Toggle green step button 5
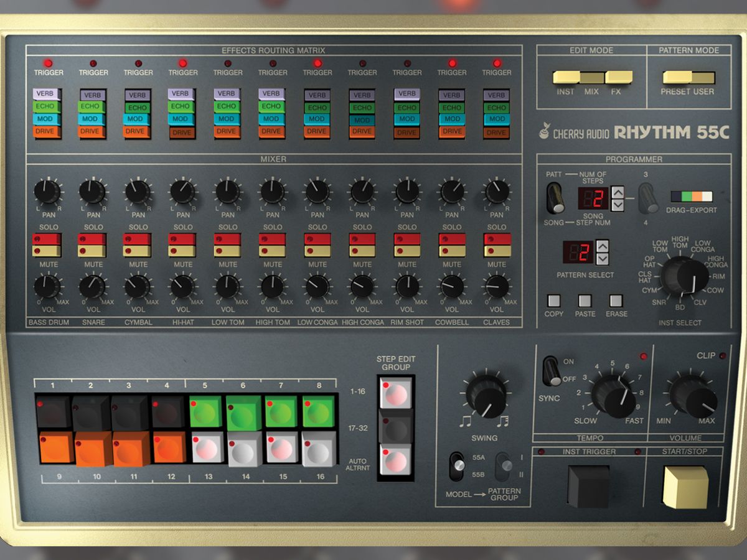Viewport: 747px width, 560px height. pyautogui.click(x=207, y=411)
